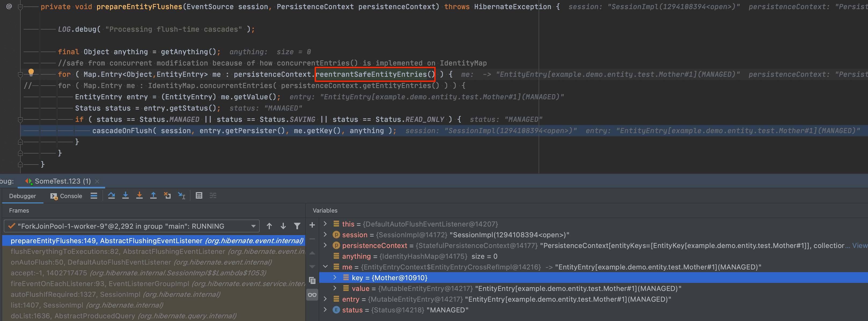The image size is (868, 321).
Task: Expand the persistenceContext variable node
Action: 325,245
